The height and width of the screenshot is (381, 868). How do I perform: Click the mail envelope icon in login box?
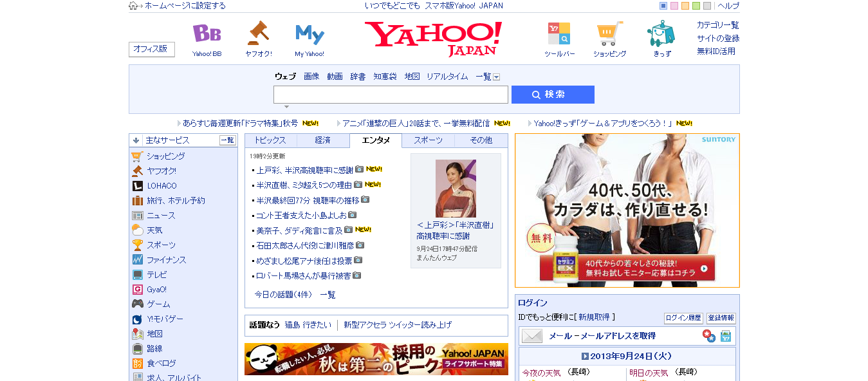(531, 336)
